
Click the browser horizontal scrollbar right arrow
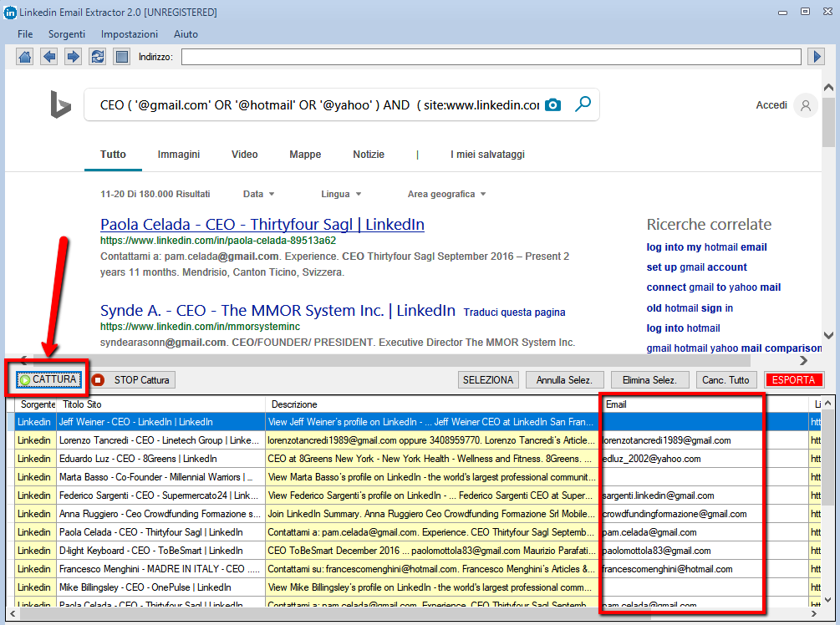(803, 360)
